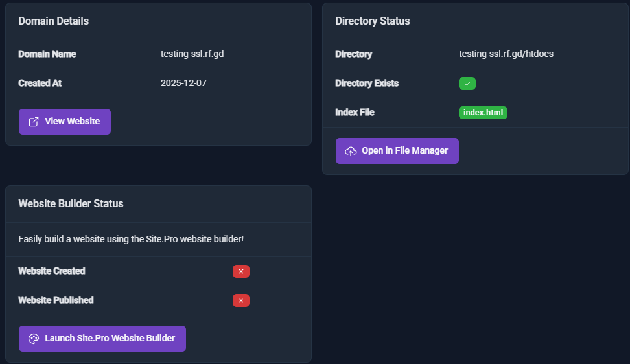Screen dimensions: 630x364
Task: Click the red X beside Website Published
Action: (x=241, y=301)
